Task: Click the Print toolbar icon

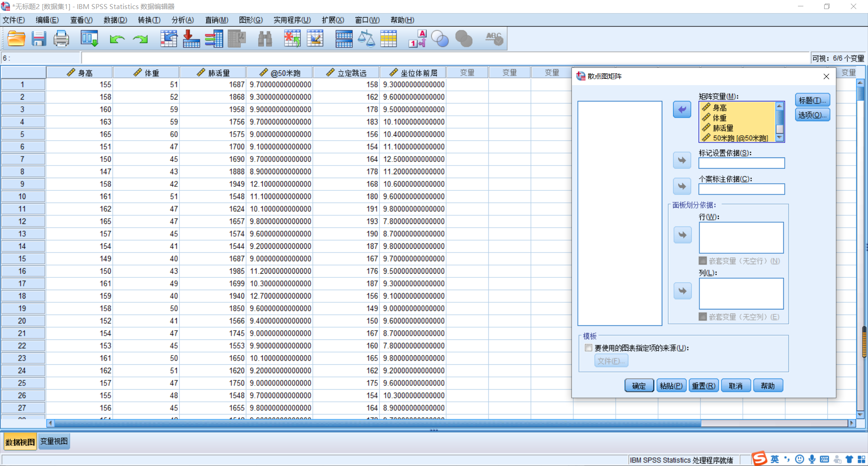Action: pyautogui.click(x=61, y=39)
